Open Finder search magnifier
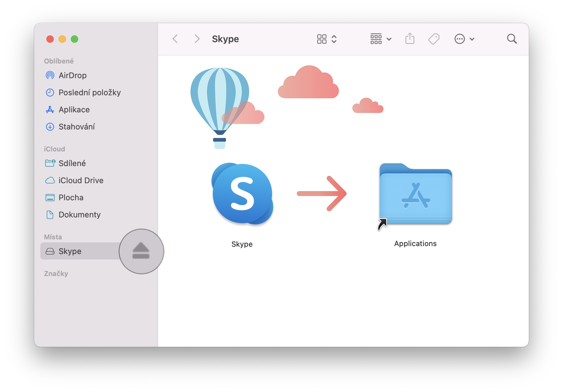Screen dimensions: 563x392 pos(512,39)
